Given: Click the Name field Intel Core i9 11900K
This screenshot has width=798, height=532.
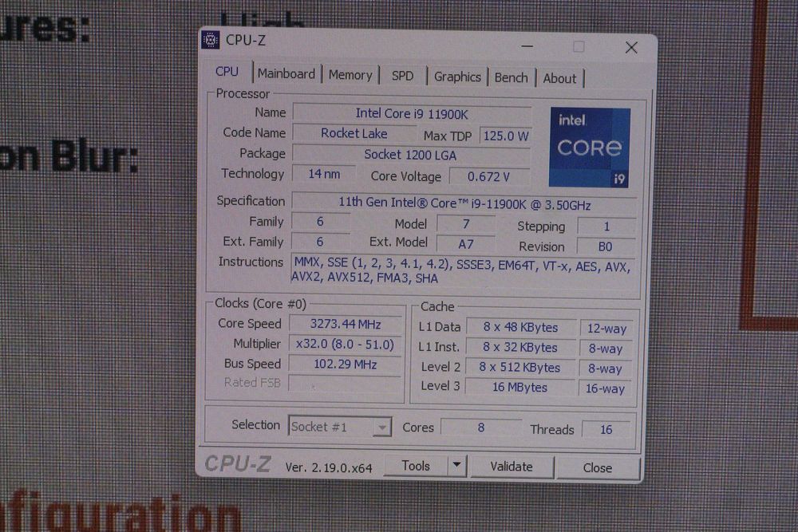Looking at the screenshot, I should (412, 114).
